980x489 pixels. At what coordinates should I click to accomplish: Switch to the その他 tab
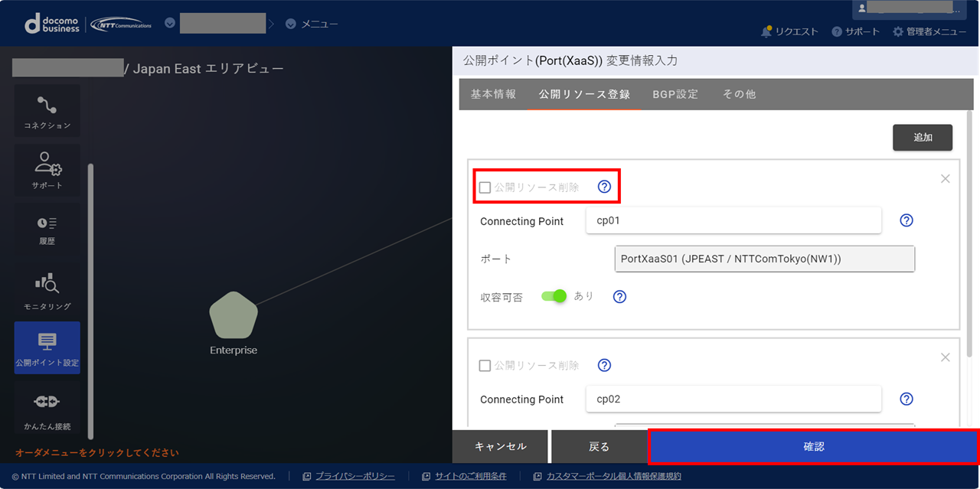click(739, 94)
